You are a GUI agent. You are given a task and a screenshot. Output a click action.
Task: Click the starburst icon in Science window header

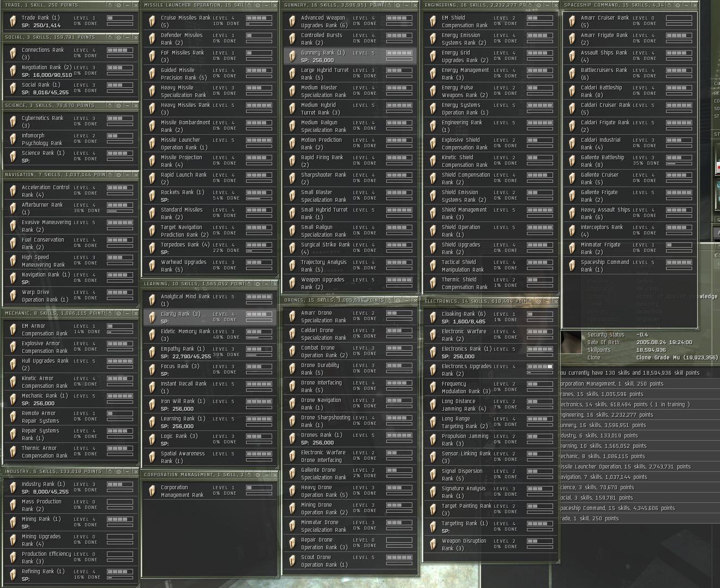pos(110,105)
